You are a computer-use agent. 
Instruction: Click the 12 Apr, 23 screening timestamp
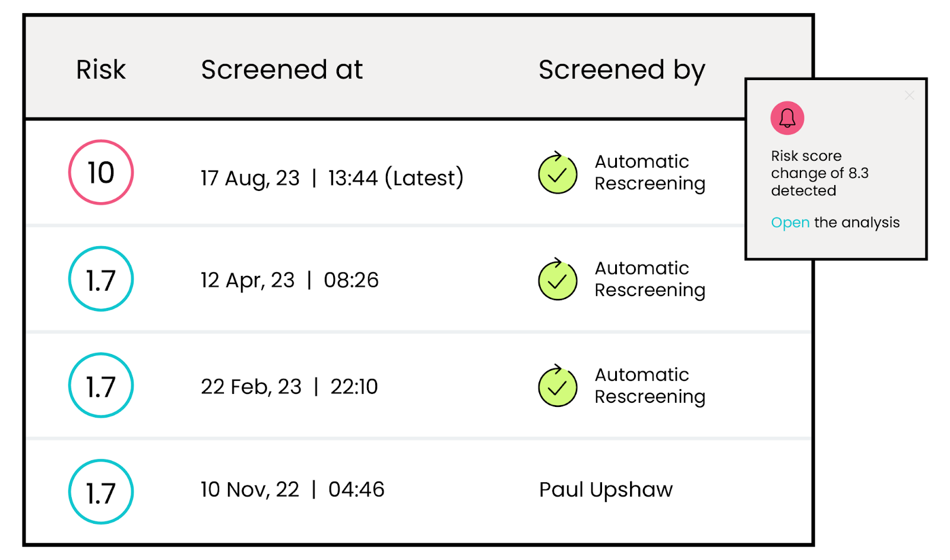point(289,279)
